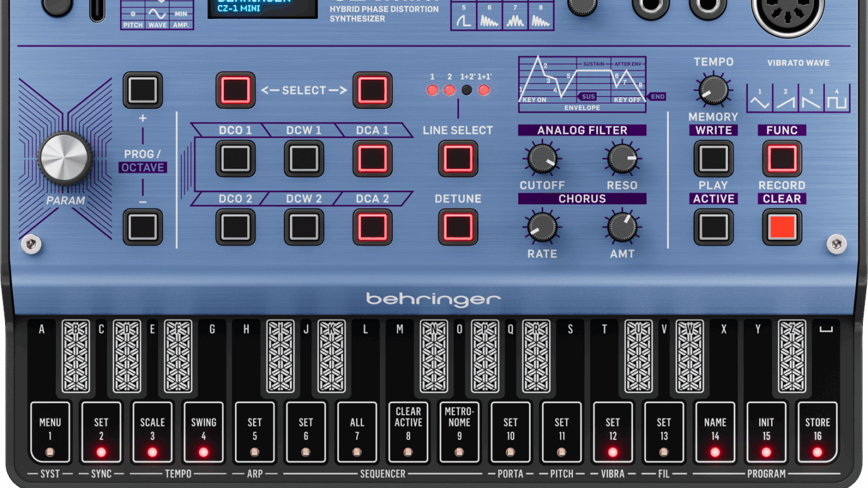Toggle the DCA 1 button
The image size is (868, 488).
tap(373, 158)
